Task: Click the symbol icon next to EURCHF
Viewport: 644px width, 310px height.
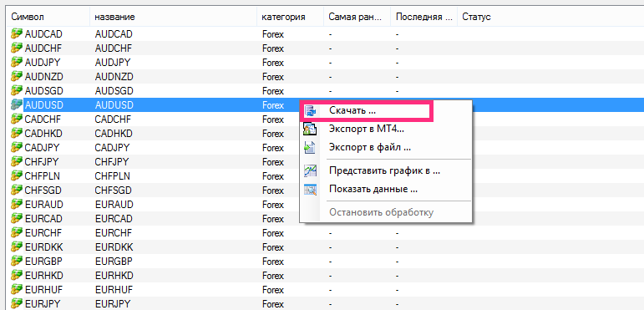Action: point(17,233)
